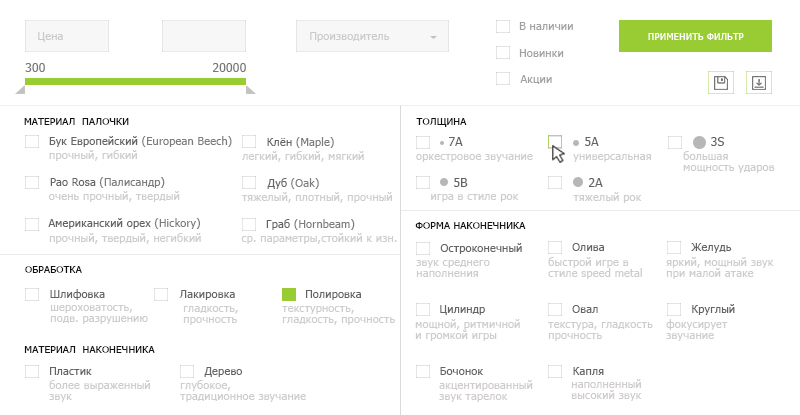The image size is (800, 415).
Task: Uncheck the Полировка finish checkbox
Action: click(289, 294)
